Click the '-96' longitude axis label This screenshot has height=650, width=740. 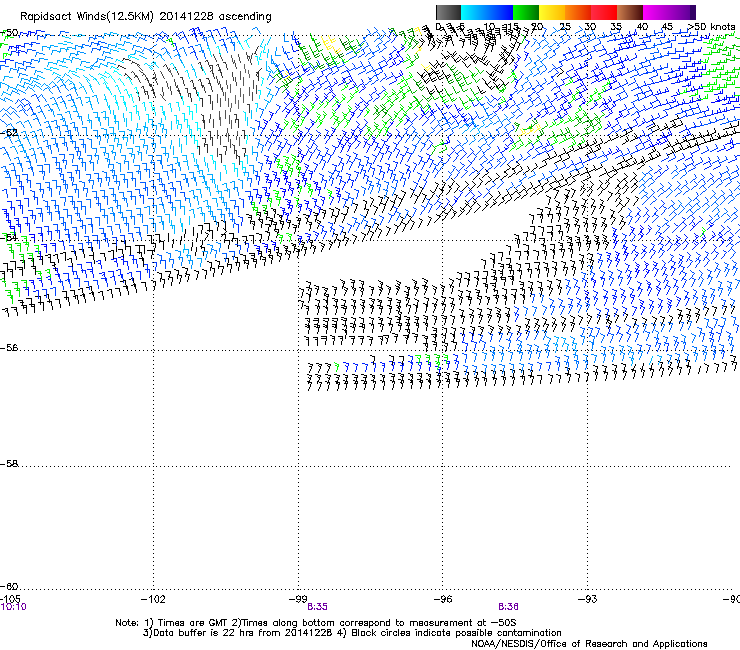(x=443, y=599)
